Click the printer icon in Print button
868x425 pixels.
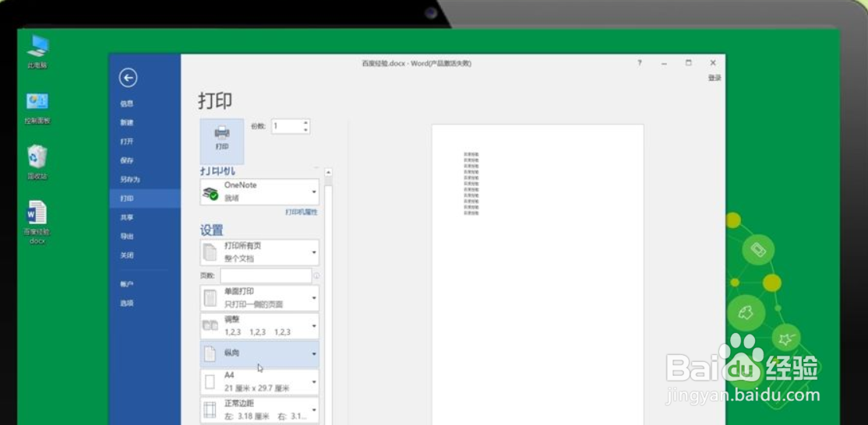coord(222,132)
